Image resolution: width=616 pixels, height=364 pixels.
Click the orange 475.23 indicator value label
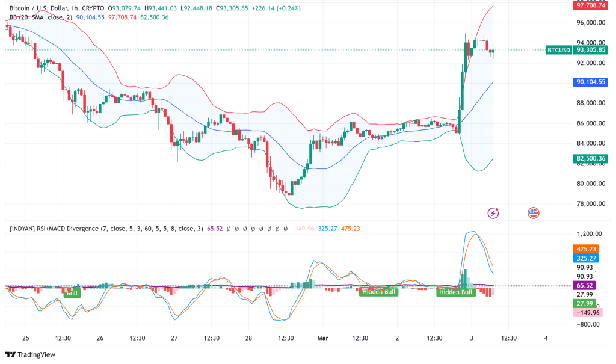[x=586, y=249]
